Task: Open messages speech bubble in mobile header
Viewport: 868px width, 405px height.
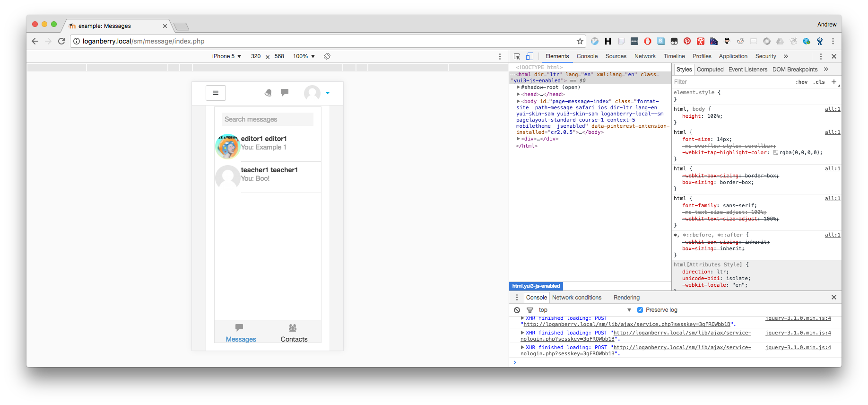Action: [285, 93]
